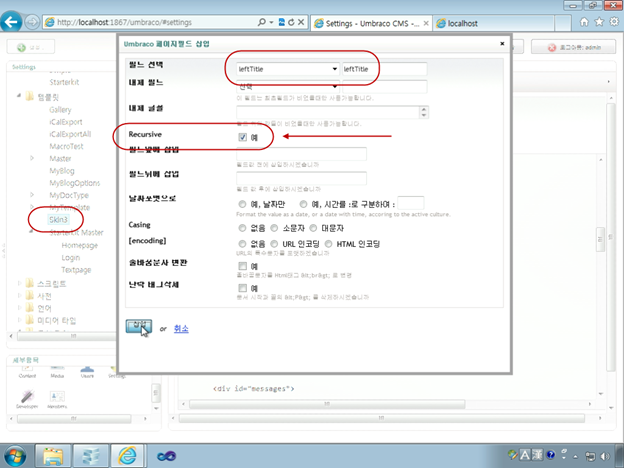Click the 템플릿 folder icon
The image size is (624, 468).
[x=29, y=96]
